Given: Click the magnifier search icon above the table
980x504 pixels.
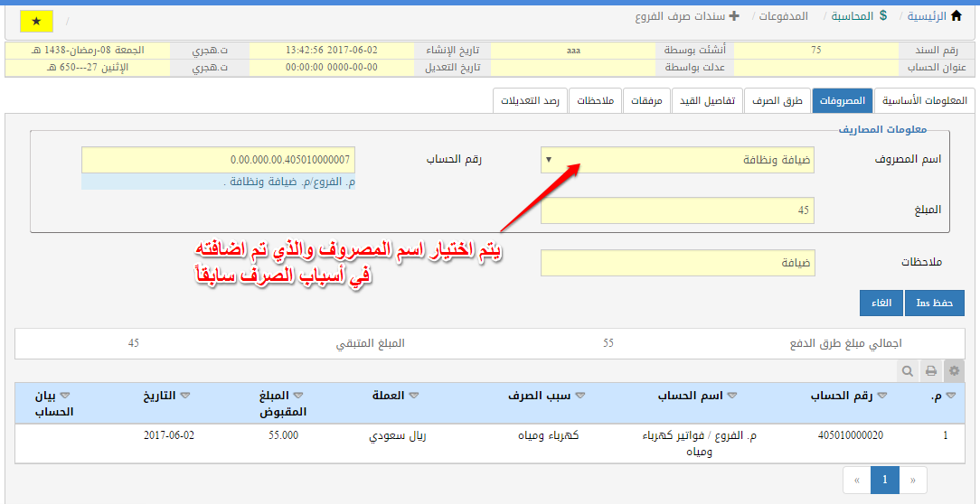Looking at the screenshot, I should (x=908, y=370).
